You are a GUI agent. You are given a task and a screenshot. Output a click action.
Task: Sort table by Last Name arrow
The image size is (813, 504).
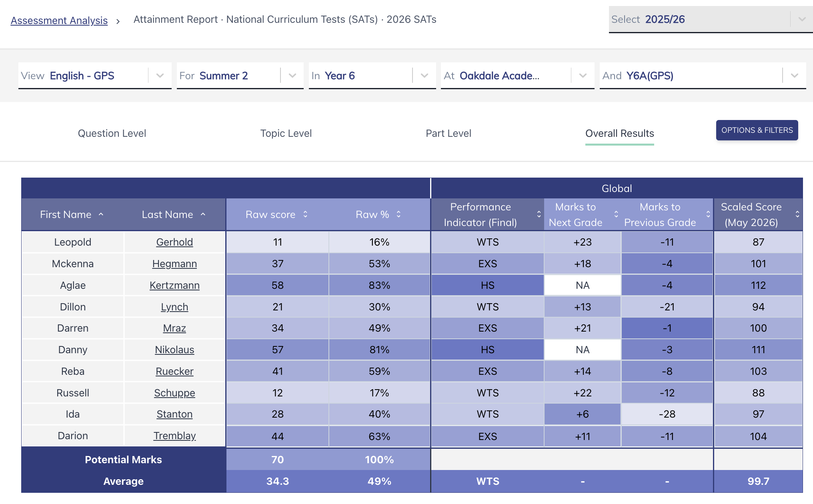pos(203,214)
